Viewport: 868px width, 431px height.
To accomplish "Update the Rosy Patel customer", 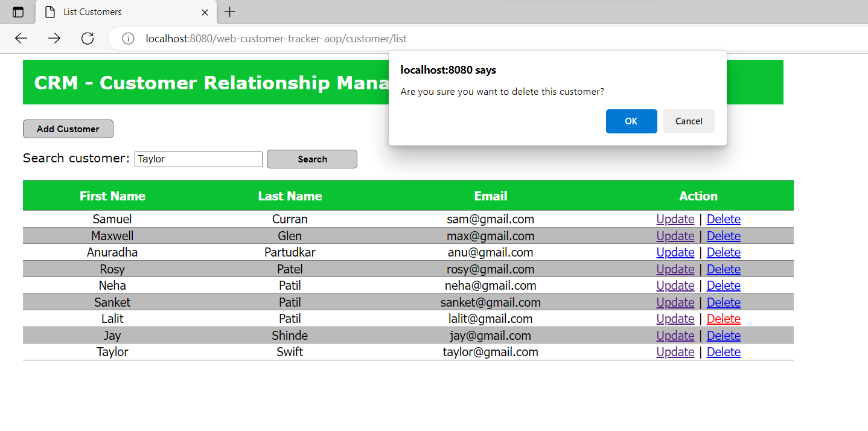I will [x=675, y=269].
